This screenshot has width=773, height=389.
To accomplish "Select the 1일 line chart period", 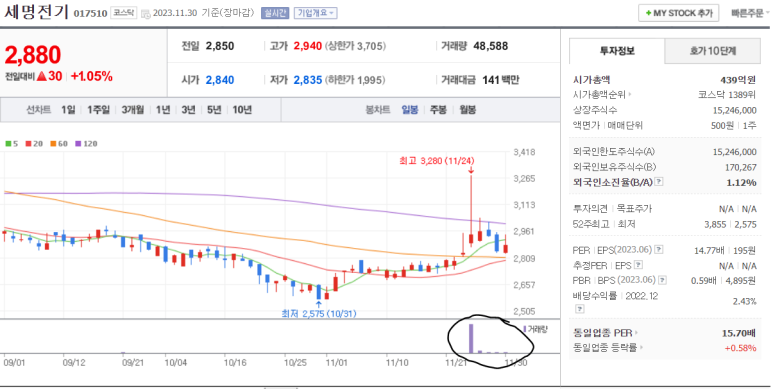I will pos(68,109).
